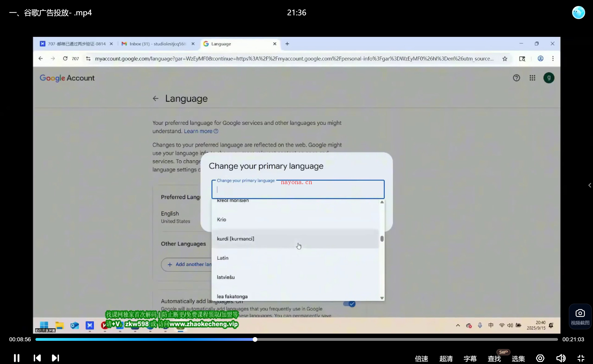The image size is (593, 364).
Task: Go back using the arrow beside Language
Action: pos(156,99)
